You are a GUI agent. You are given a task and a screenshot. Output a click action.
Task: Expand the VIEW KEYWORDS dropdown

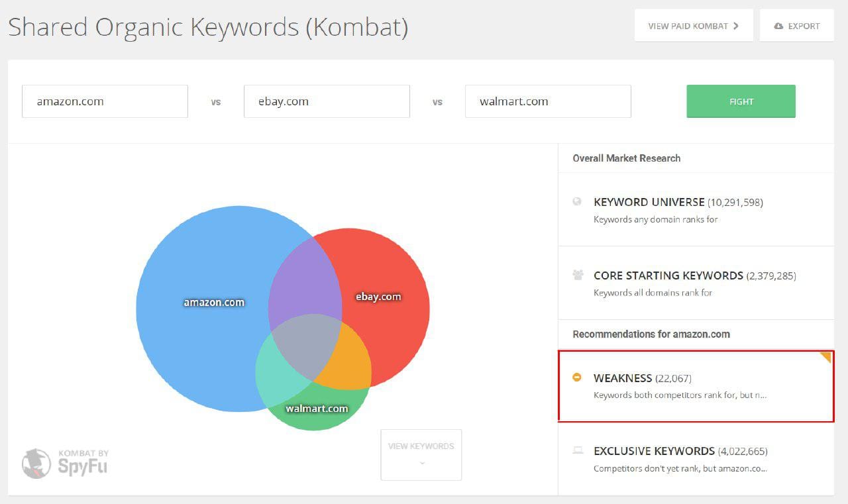[x=421, y=454]
